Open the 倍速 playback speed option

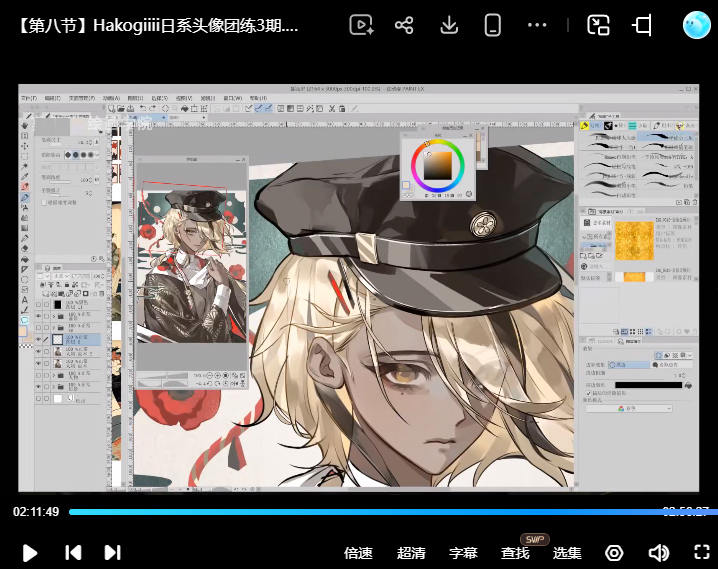pos(358,553)
